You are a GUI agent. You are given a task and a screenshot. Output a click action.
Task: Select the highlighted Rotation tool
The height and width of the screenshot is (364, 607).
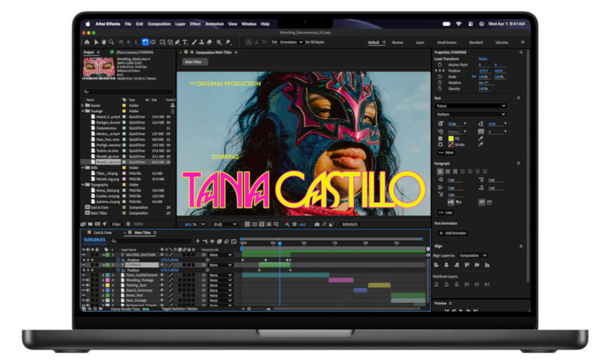point(145,42)
